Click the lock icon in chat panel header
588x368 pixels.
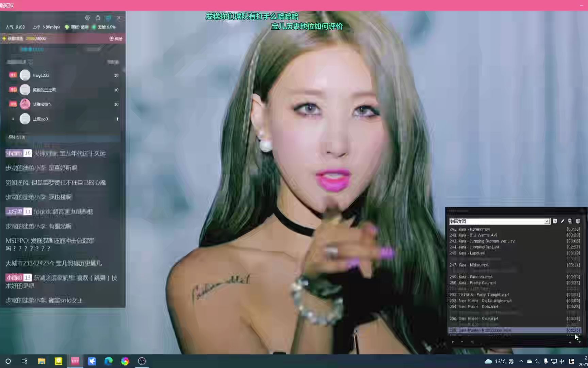click(x=98, y=18)
